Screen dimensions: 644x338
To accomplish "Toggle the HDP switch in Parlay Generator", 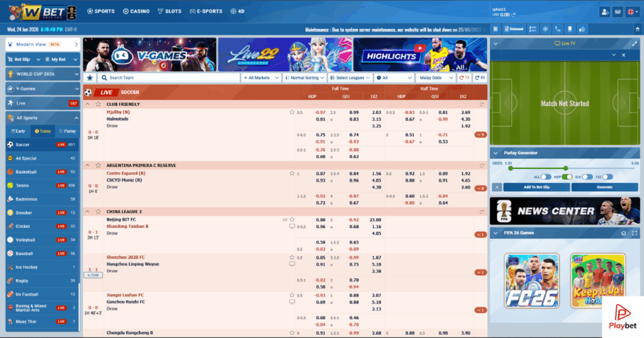I will [567, 177].
